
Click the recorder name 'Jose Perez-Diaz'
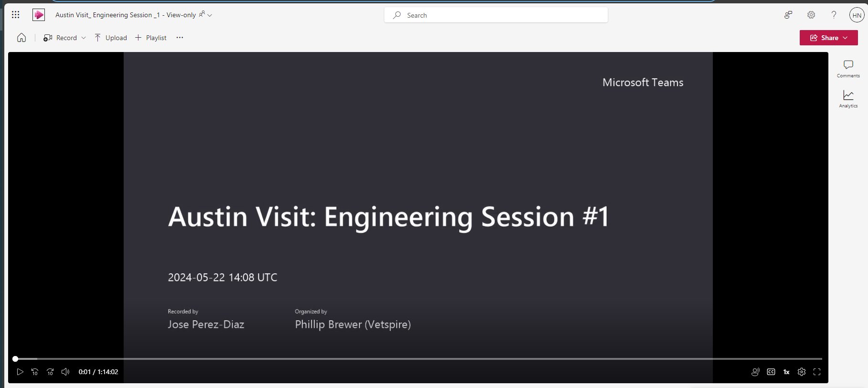coord(206,325)
